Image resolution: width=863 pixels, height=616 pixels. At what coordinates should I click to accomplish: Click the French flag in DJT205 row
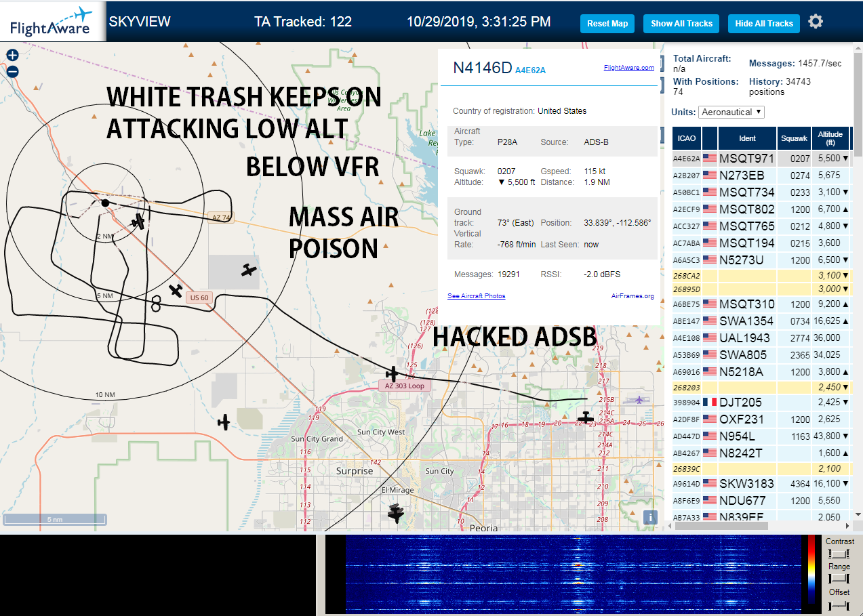coord(710,403)
